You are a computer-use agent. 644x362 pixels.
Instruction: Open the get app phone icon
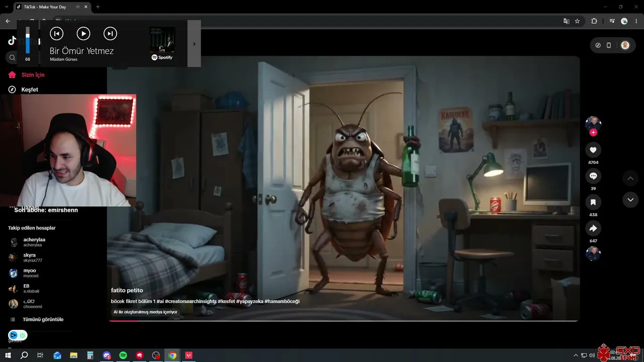pyautogui.click(x=609, y=45)
